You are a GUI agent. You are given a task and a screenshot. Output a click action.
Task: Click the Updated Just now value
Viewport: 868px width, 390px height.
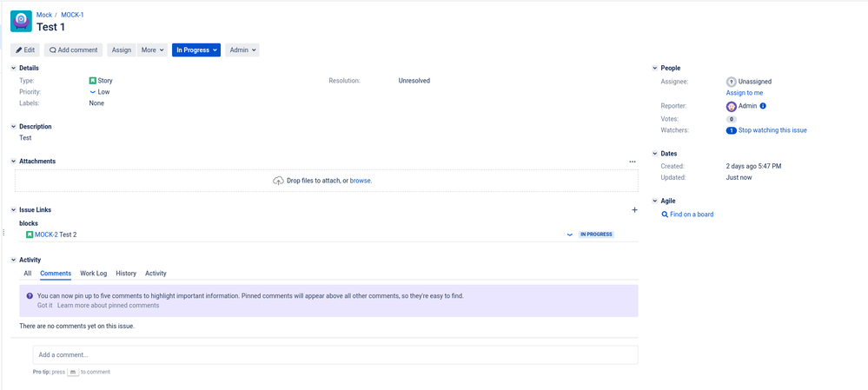(x=739, y=178)
